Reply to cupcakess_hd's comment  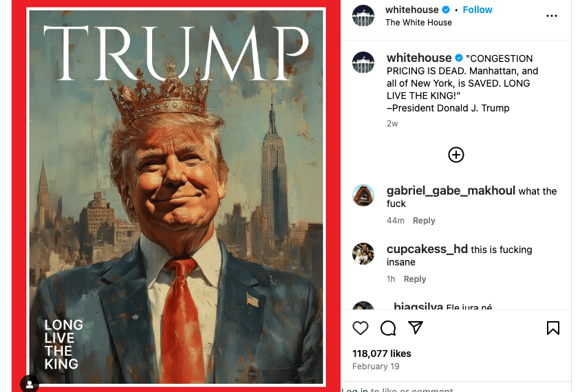pyautogui.click(x=415, y=279)
